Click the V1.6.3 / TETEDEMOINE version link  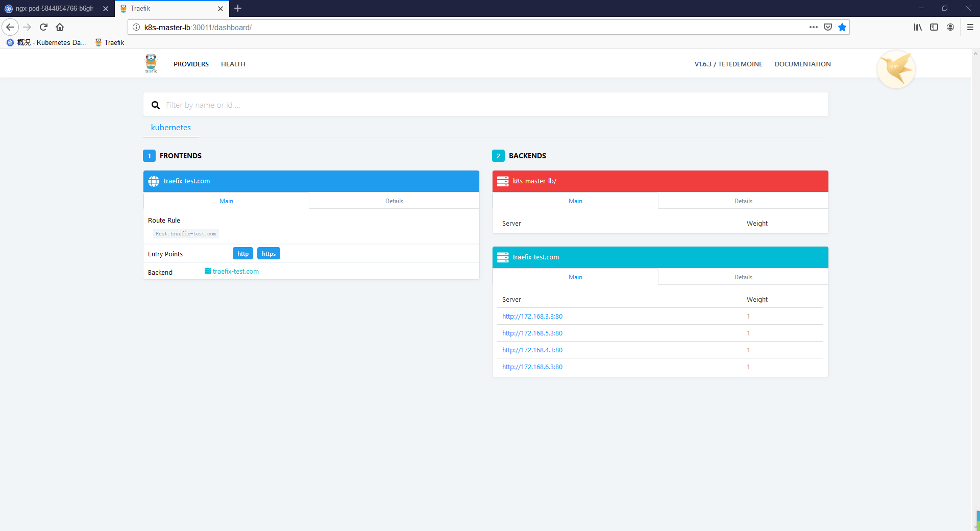[x=728, y=64]
